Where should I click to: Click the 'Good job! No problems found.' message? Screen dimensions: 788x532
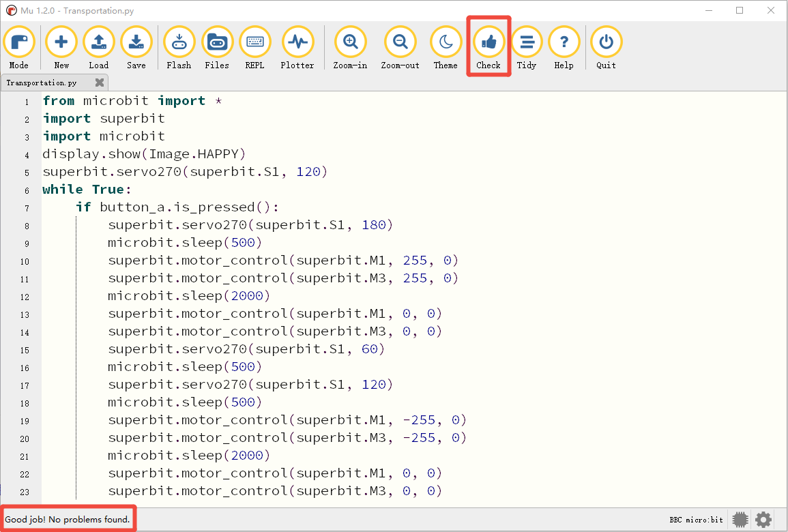[x=68, y=520]
